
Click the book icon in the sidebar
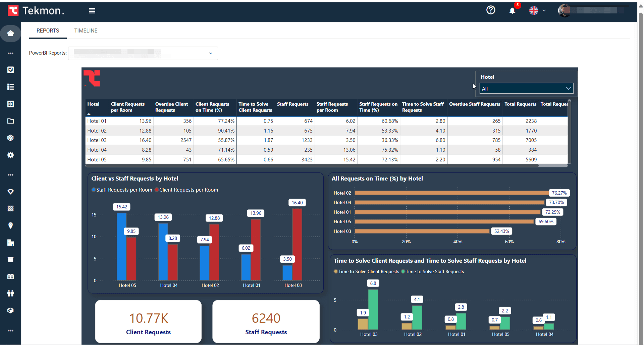[x=10, y=277]
